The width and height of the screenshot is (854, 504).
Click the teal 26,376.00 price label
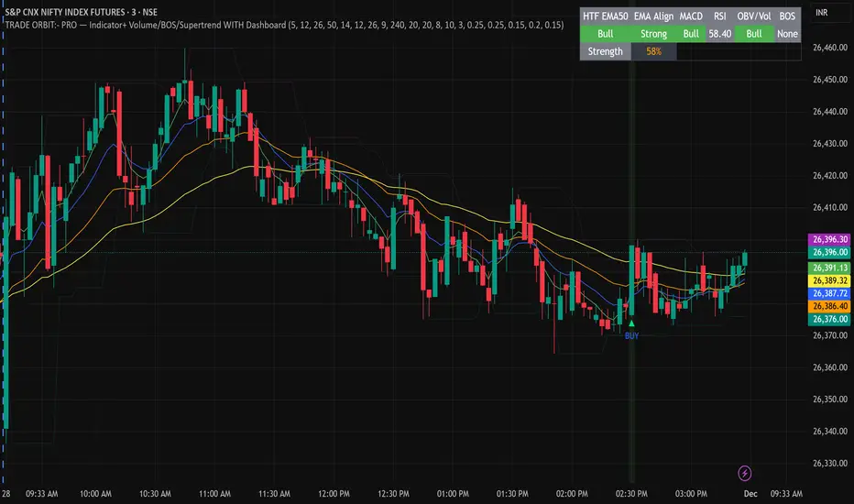[x=830, y=319]
